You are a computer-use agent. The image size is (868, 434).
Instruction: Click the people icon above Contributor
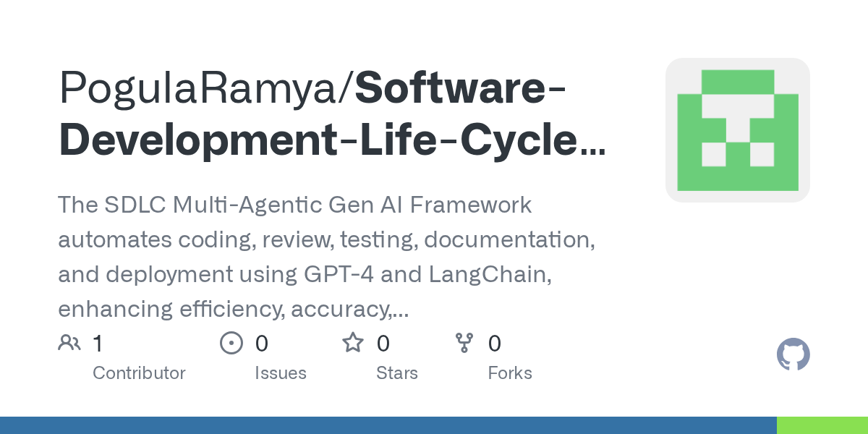click(69, 343)
